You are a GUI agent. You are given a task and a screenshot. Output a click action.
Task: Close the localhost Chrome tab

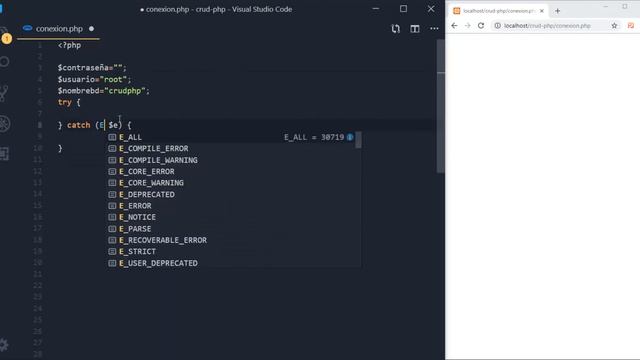point(542,11)
